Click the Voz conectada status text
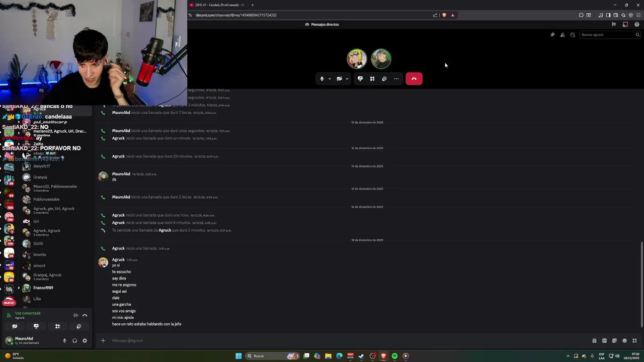 pyautogui.click(x=28, y=313)
